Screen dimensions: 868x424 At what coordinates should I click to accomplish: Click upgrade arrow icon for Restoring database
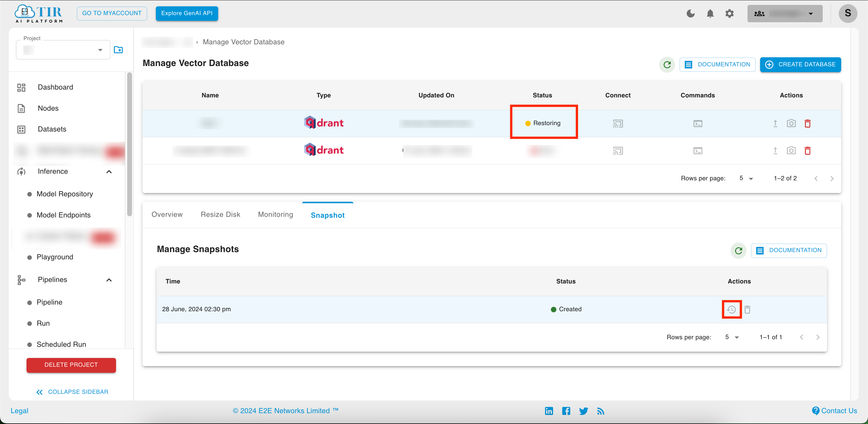click(775, 123)
